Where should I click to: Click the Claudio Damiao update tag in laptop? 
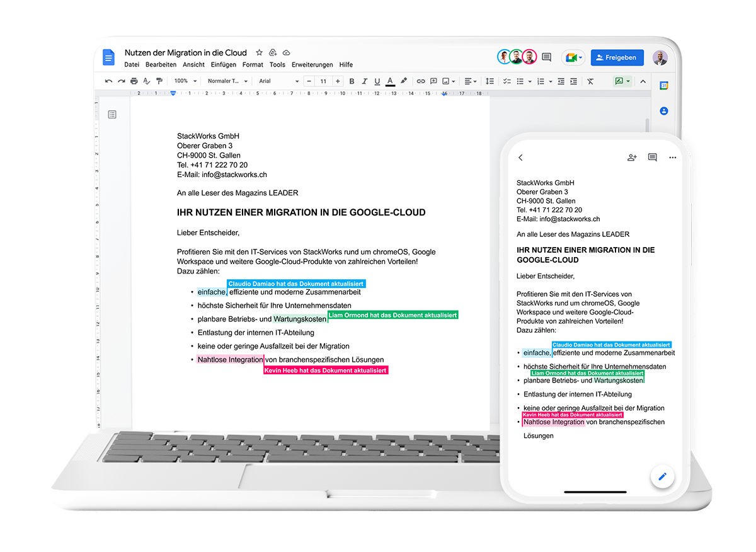tap(296, 284)
